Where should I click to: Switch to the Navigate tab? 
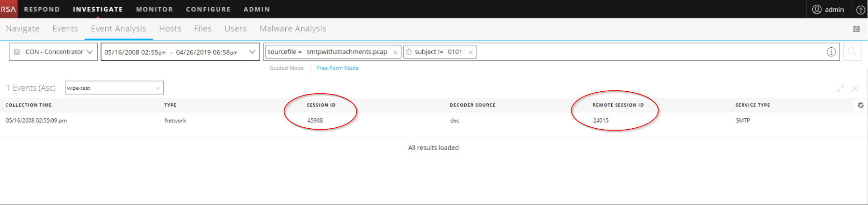[22, 29]
